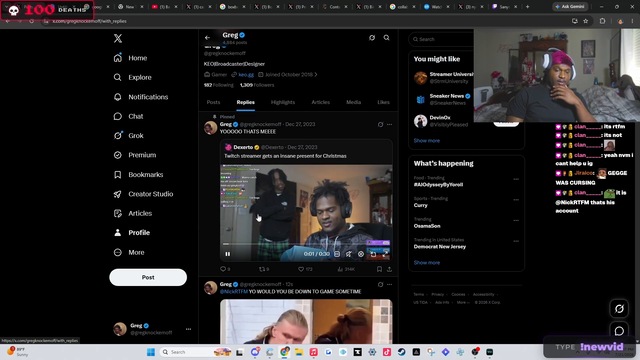Click the X logo in sidebar
The image size is (640, 360).
pyautogui.click(x=118, y=38)
